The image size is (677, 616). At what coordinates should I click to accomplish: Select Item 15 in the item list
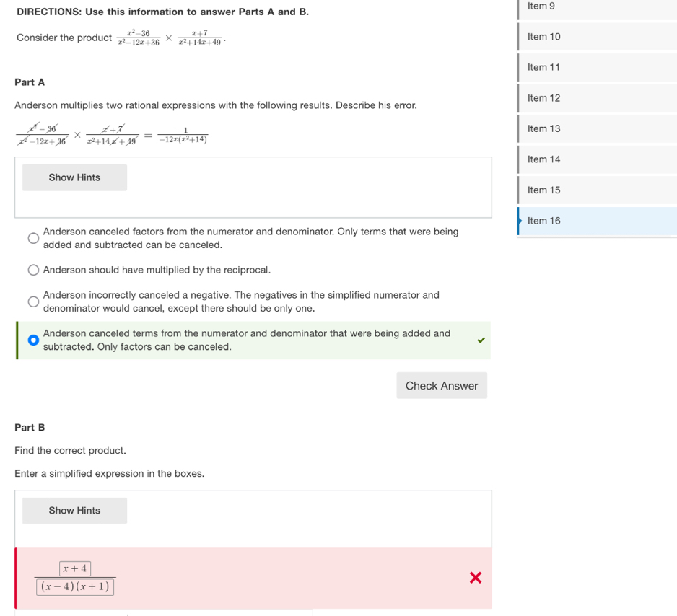(543, 190)
